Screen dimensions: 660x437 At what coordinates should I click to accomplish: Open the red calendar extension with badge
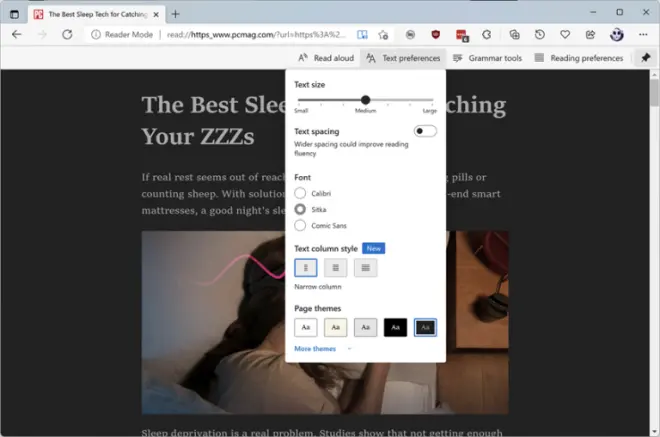[x=462, y=35]
